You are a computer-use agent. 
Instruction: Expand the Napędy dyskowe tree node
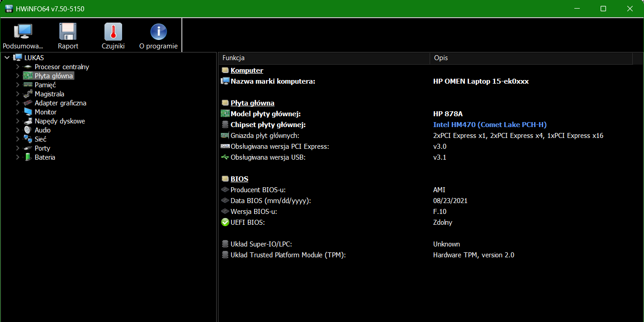tap(17, 121)
